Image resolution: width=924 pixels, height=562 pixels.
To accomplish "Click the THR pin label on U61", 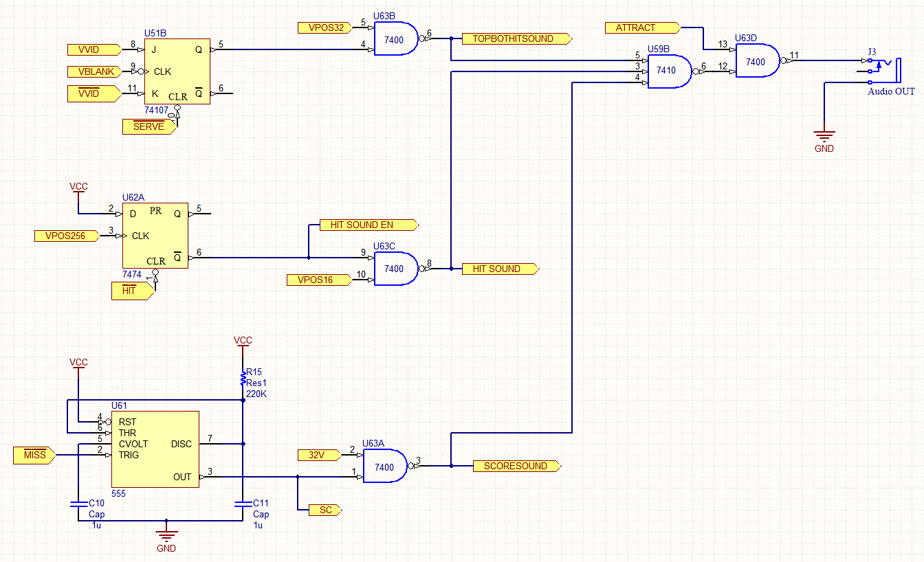I will [128, 433].
